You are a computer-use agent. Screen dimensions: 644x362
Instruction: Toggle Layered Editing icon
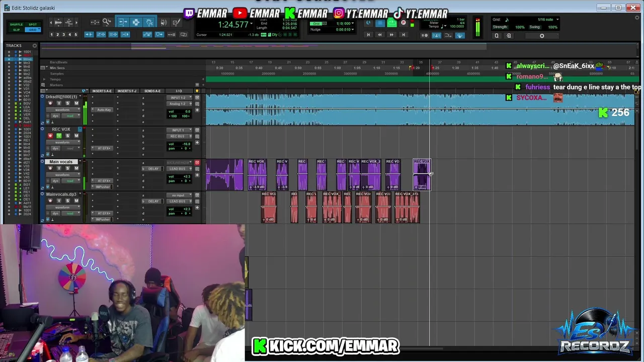click(x=184, y=35)
